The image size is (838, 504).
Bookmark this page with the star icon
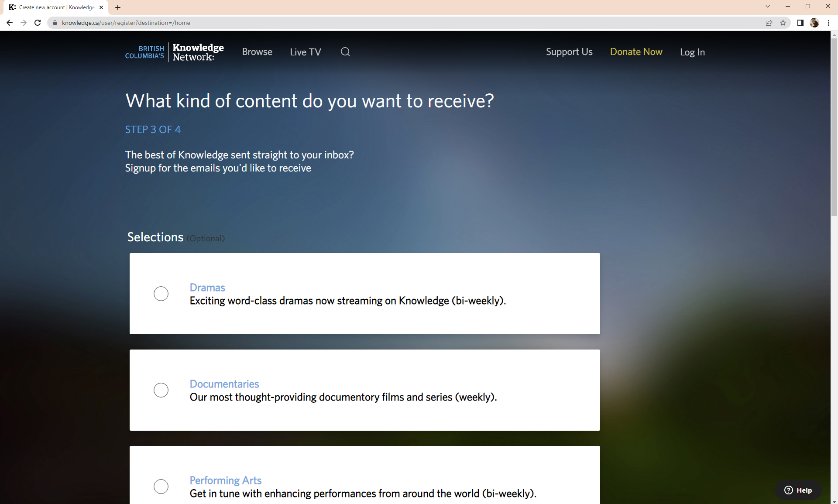tap(783, 23)
